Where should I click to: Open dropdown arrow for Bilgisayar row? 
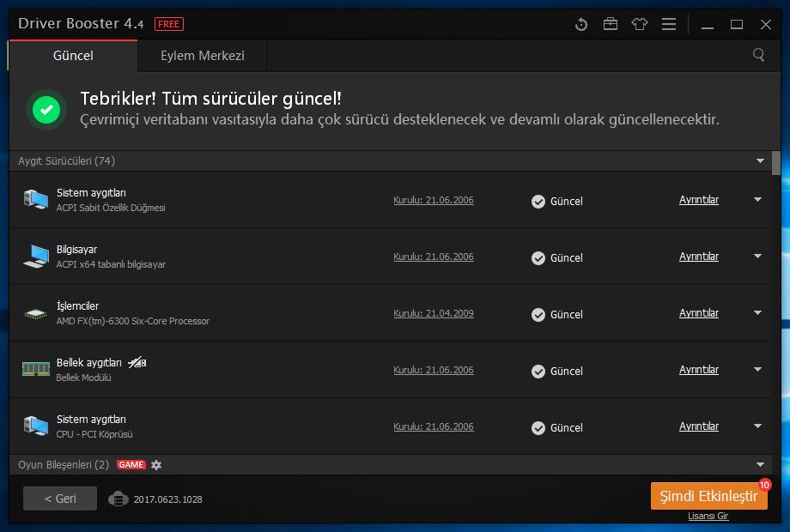(757, 257)
